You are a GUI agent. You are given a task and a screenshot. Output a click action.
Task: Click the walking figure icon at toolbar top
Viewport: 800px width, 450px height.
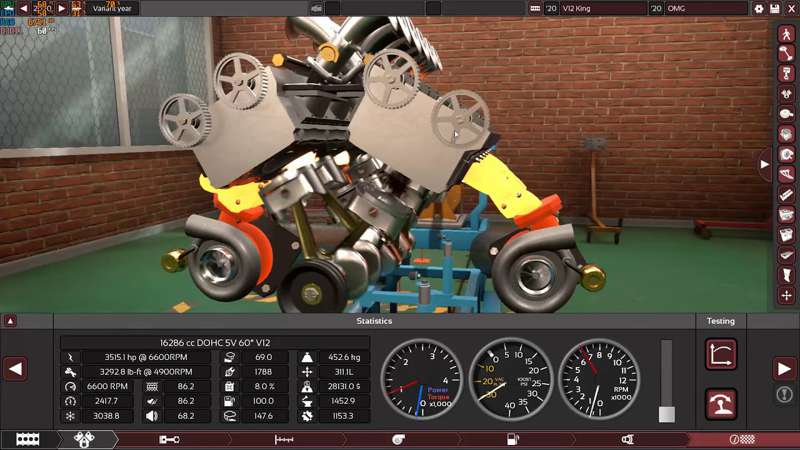(786, 33)
